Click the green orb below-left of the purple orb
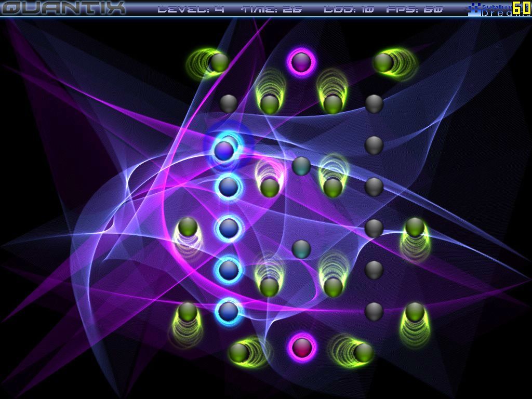 point(270,104)
